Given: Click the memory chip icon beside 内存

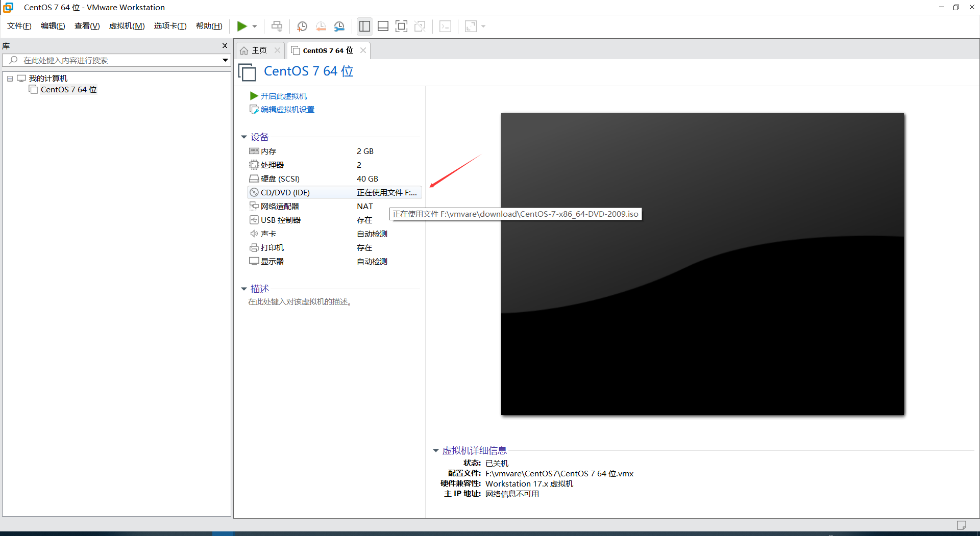Looking at the screenshot, I should point(254,151).
